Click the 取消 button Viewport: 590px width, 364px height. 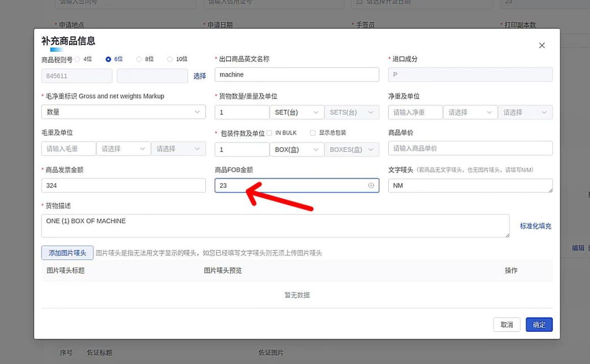pyautogui.click(x=506, y=325)
